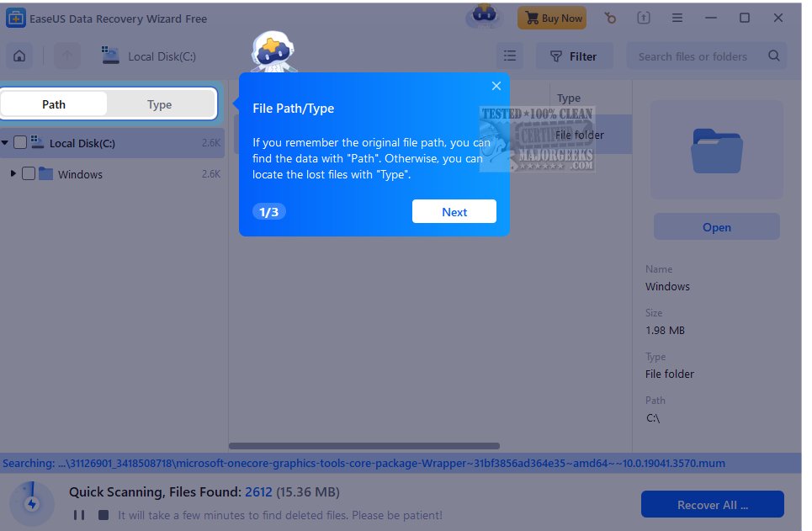
Task: Close the File Path/Type tip popup
Action: click(x=496, y=86)
